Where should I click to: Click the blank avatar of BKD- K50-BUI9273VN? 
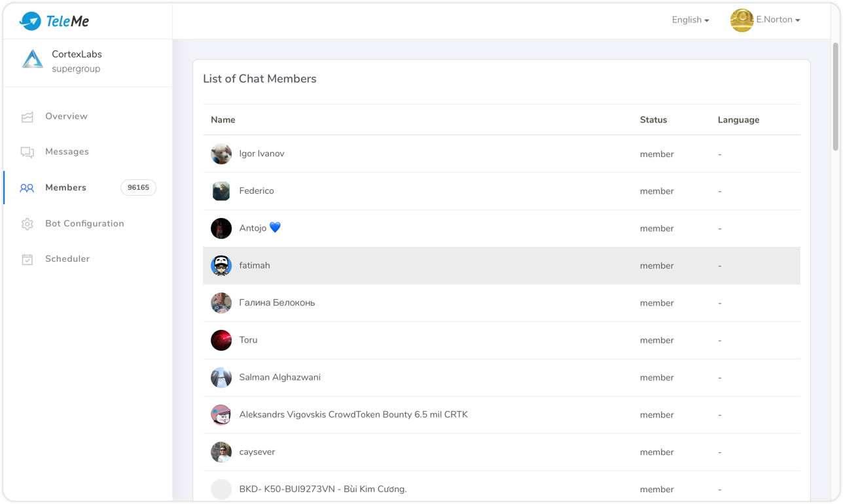tap(221, 490)
